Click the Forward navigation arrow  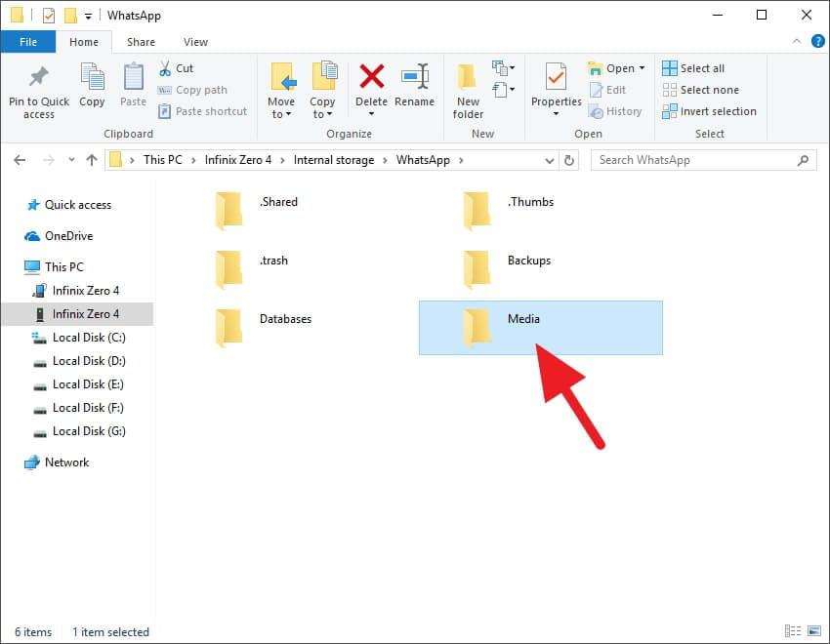[x=48, y=160]
